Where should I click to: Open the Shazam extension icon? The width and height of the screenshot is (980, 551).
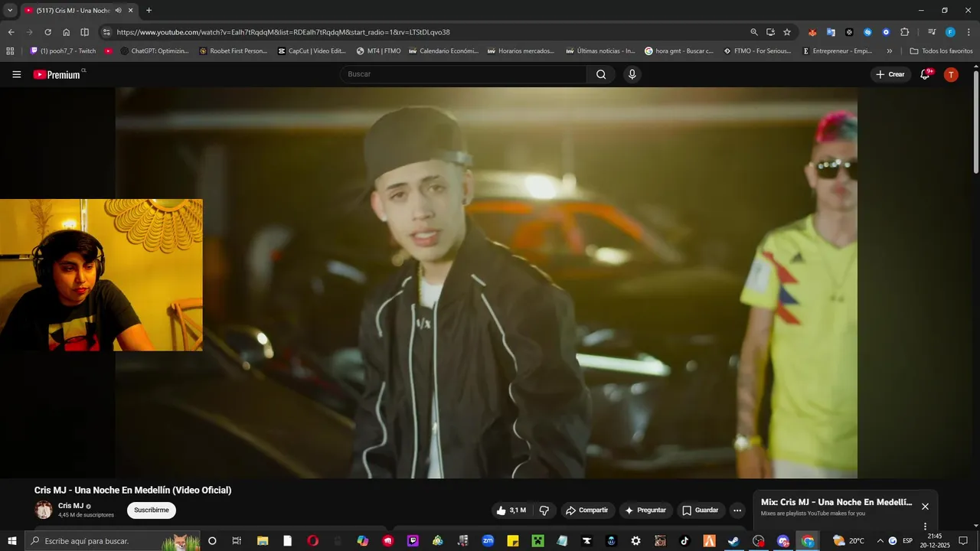click(867, 32)
